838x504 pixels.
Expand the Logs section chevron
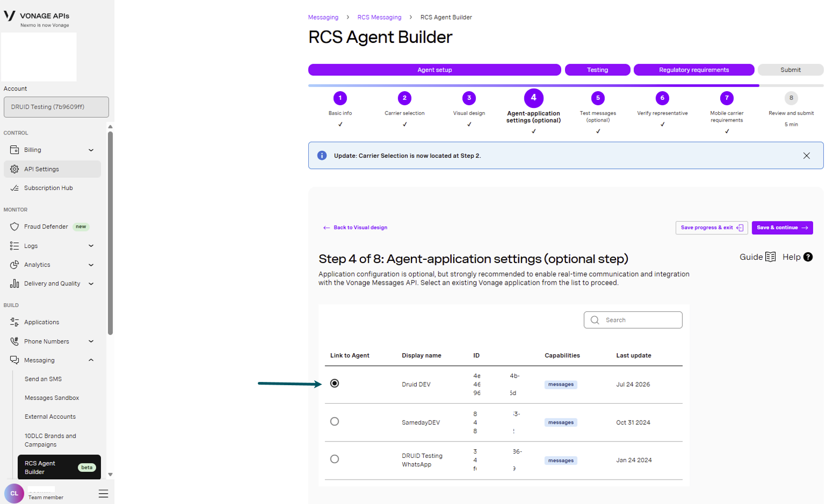pyautogui.click(x=91, y=246)
